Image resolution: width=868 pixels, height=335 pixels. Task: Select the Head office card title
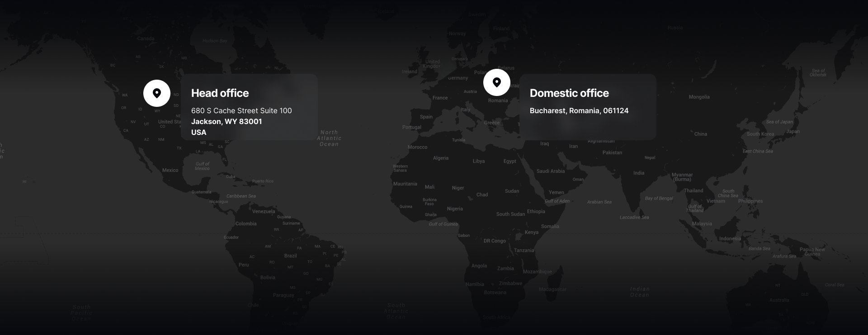[x=220, y=93]
